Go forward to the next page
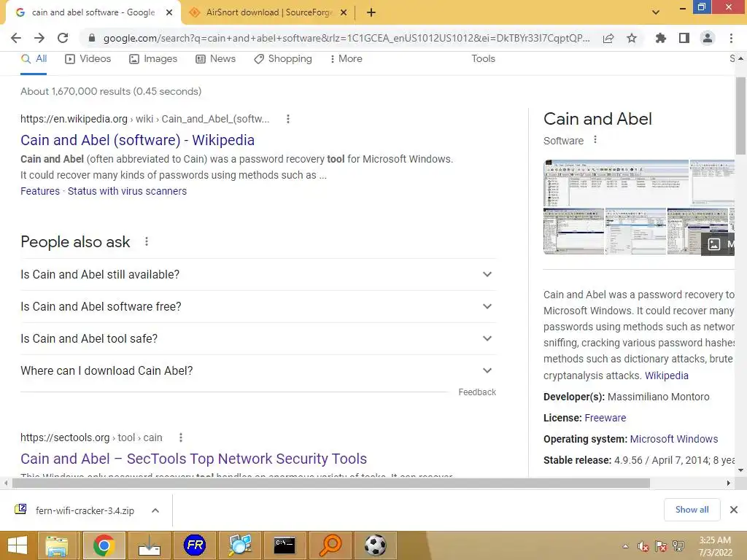This screenshot has height=560, width=747. coord(39,38)
